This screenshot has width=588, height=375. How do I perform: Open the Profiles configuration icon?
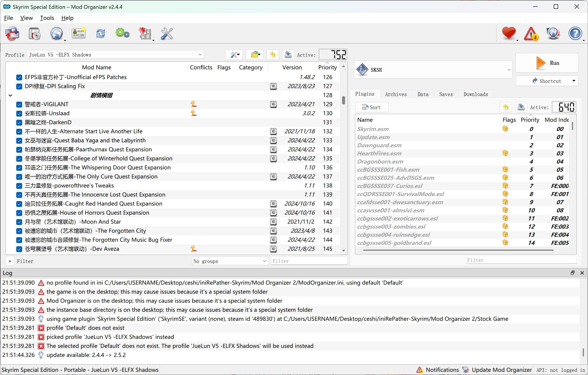tap(78, 33)
